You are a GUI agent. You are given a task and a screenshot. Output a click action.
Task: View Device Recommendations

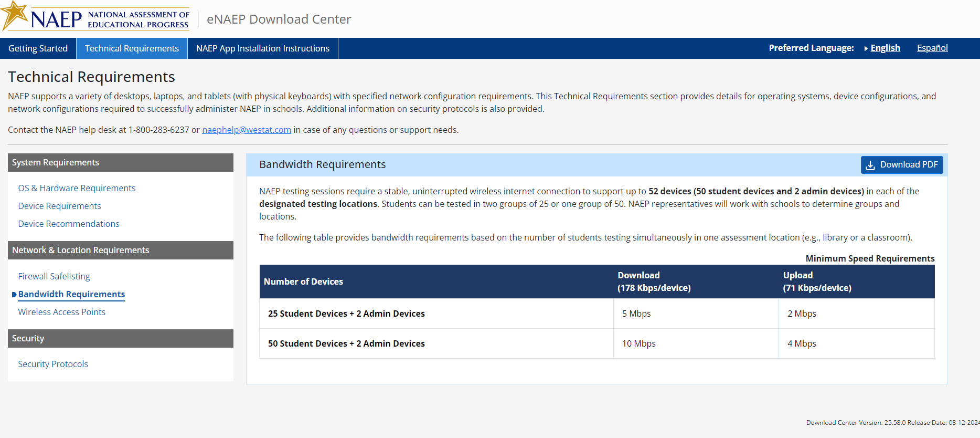click(69, 224)
